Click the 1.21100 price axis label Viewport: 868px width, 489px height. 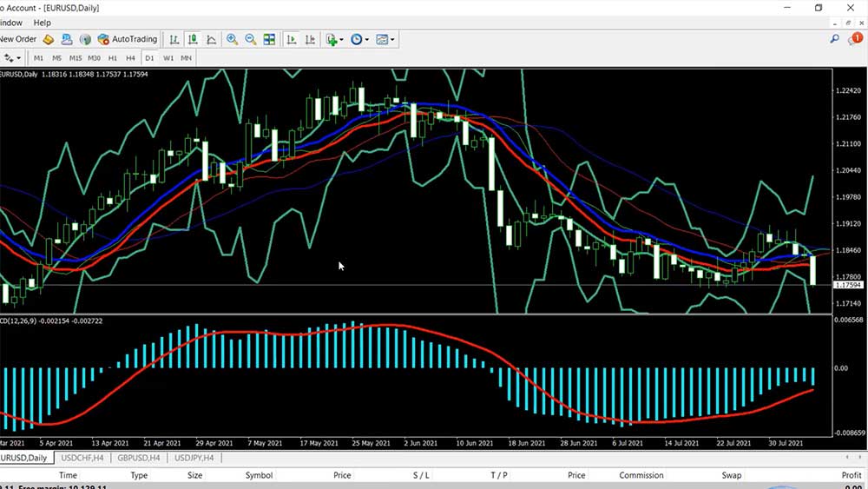click(849, 143)
